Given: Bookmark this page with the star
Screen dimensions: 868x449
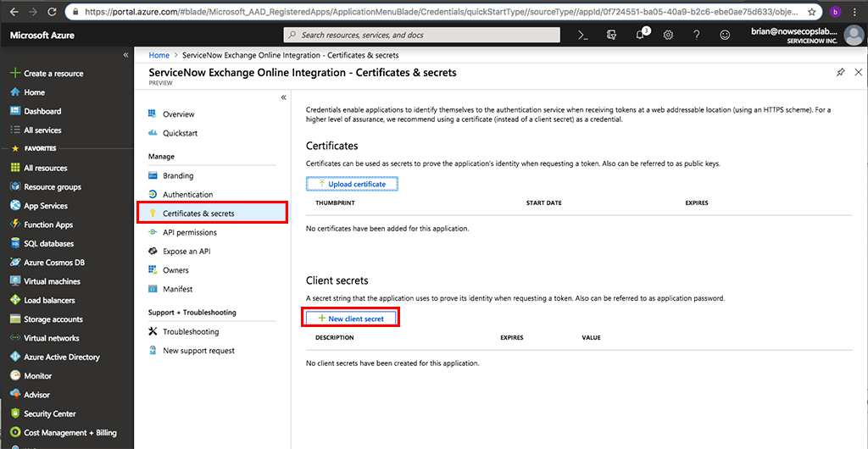Looking at the screenshot, I should pyautogui.click(x=811, y=11).
